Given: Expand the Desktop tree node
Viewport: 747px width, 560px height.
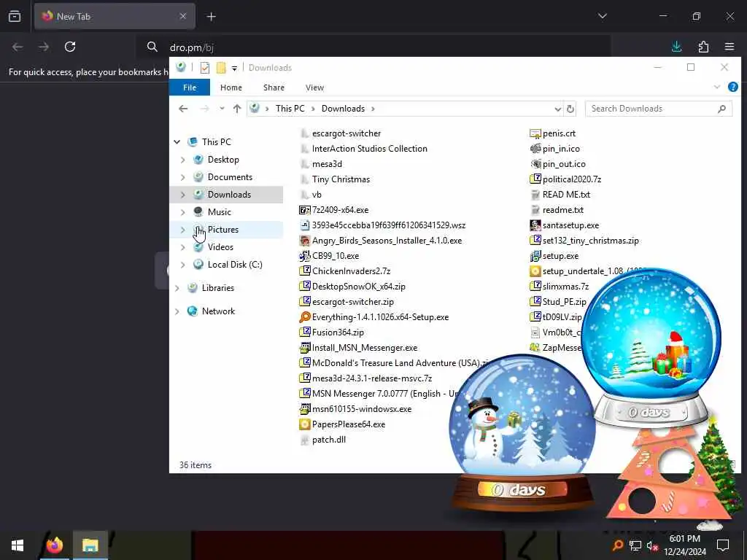Looking at the screenshot, I should 183,160.
